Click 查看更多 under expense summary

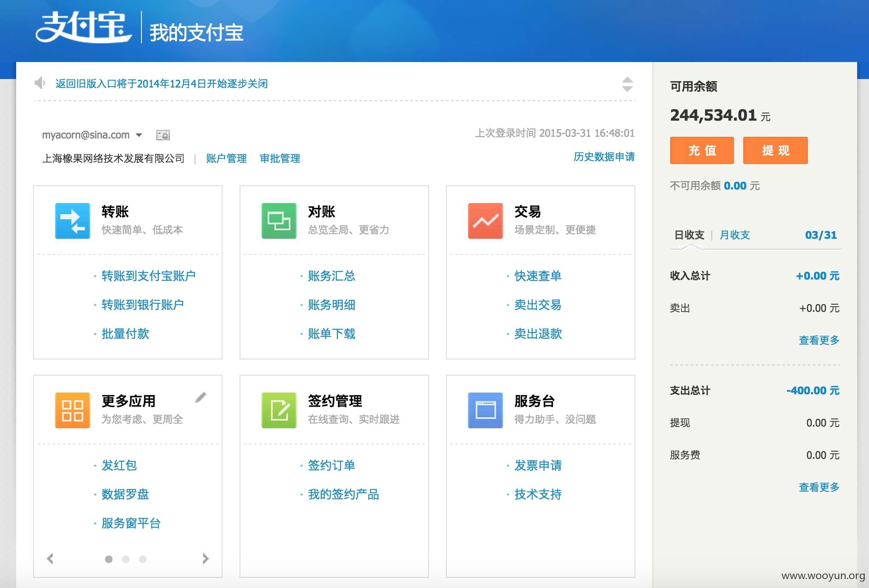pos(819,487)
